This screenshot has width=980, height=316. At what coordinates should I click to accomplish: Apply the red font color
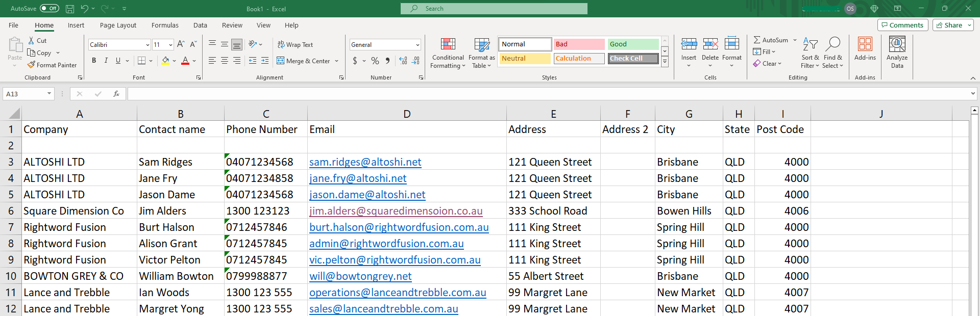[185, 61]
